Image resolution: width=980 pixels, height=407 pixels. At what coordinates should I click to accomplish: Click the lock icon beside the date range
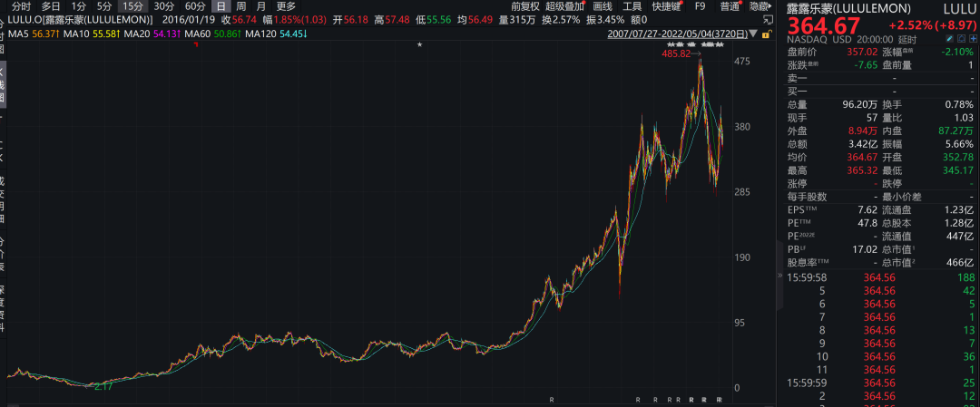point(768,35)
